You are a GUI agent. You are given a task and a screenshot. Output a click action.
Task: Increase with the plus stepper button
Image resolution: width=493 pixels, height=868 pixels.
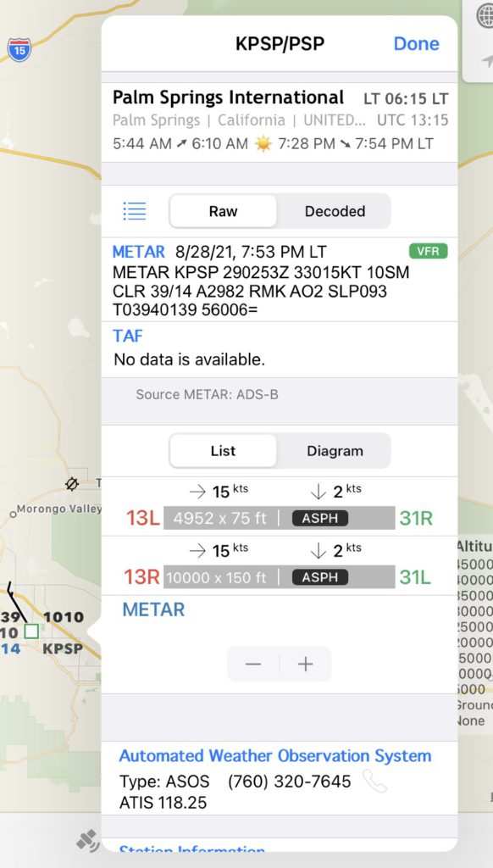click(306, 664)
